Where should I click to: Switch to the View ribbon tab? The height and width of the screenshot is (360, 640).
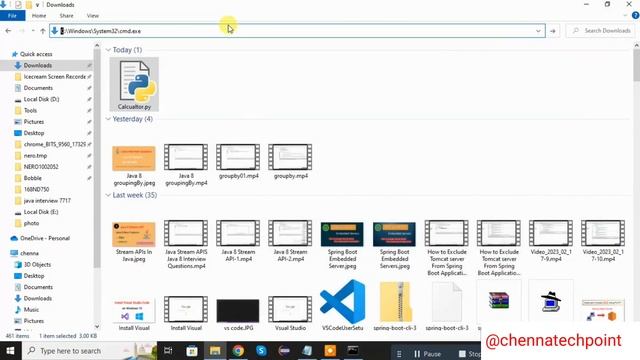point(93,16)
